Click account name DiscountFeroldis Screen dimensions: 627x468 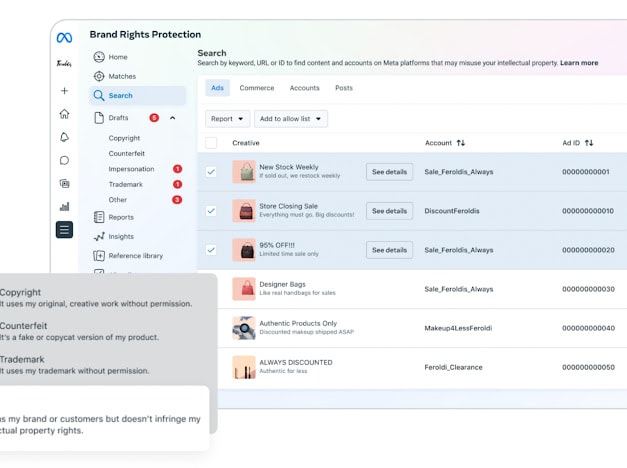[x=452, y=211]
